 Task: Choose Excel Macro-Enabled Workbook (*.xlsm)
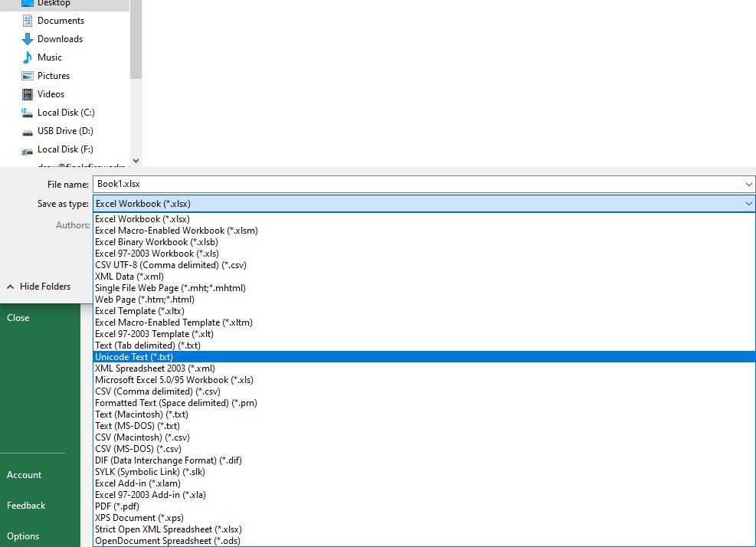[x=424, y=231]
